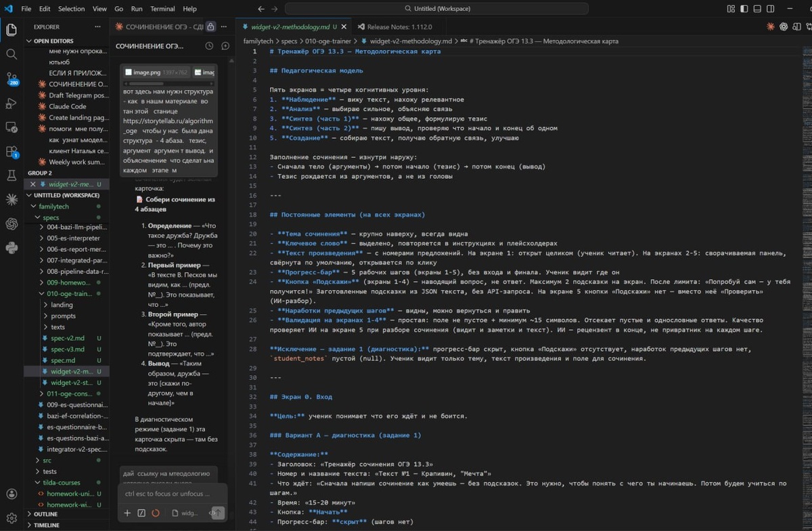812x531 pixels.
Task: Open the Testing flask view
Action: coord(12,175)
